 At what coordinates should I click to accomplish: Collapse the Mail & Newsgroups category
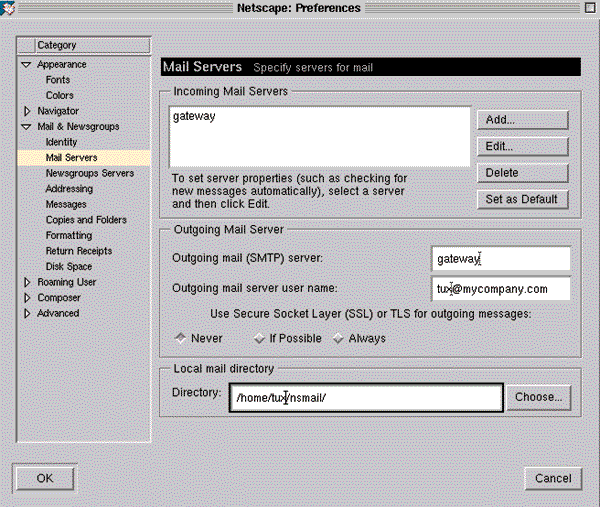click(x=27, y=127)
